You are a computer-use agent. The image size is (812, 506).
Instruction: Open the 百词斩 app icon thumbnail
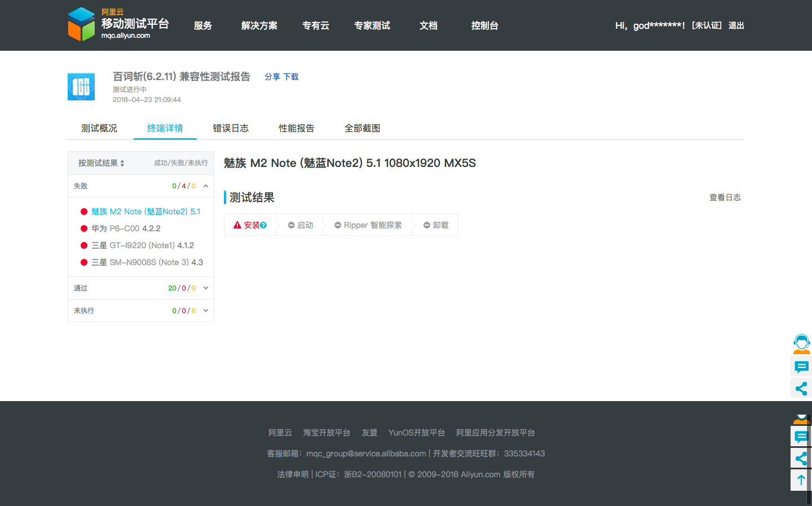click(81, 87)
